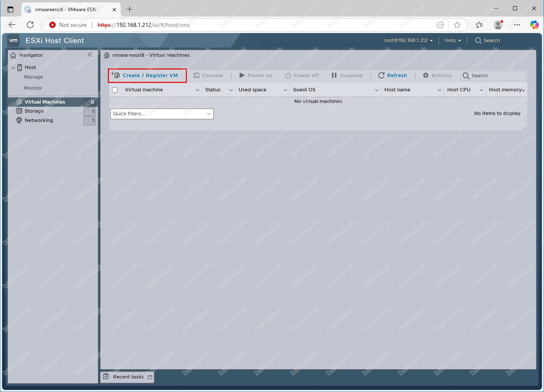Open the Actions gear menu

[x=437, y=75]
